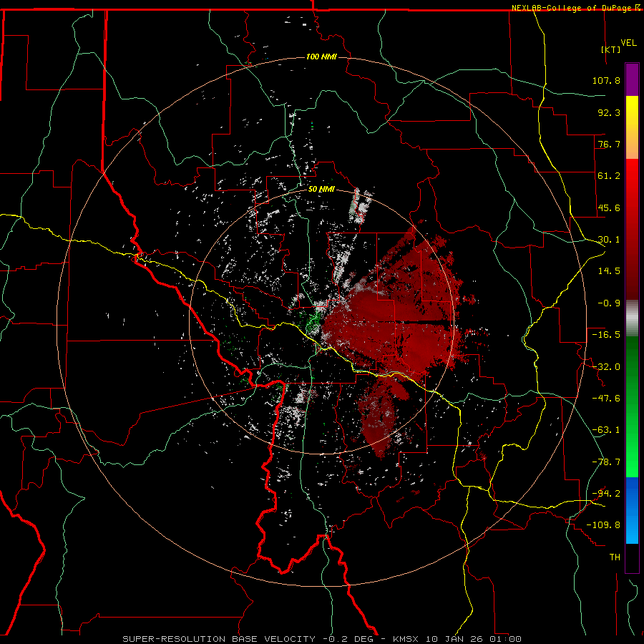Select the 45.6 legend value
This screenshot has width=644, height=644.
pos(609,208)
